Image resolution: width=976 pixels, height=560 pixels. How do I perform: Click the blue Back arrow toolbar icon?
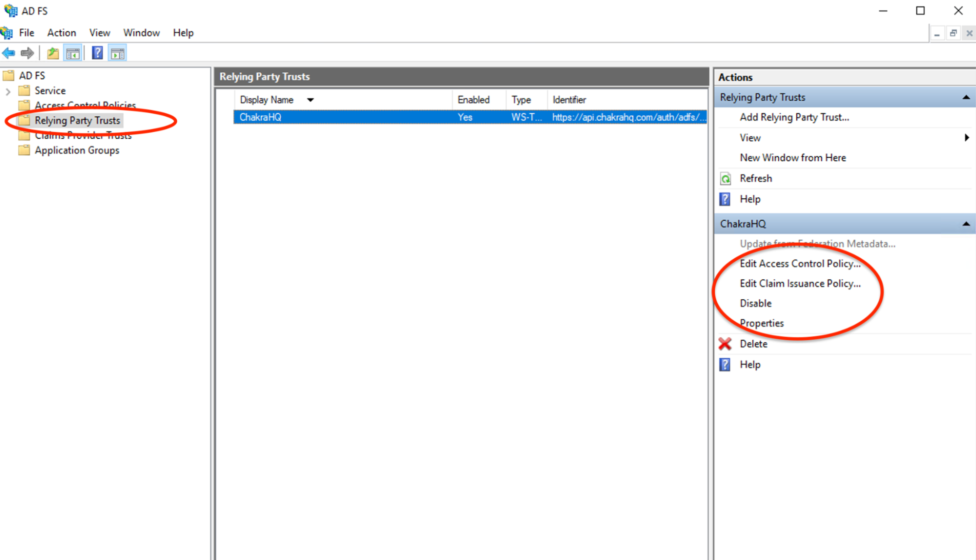pyautogui.click(x=9, y=53)
